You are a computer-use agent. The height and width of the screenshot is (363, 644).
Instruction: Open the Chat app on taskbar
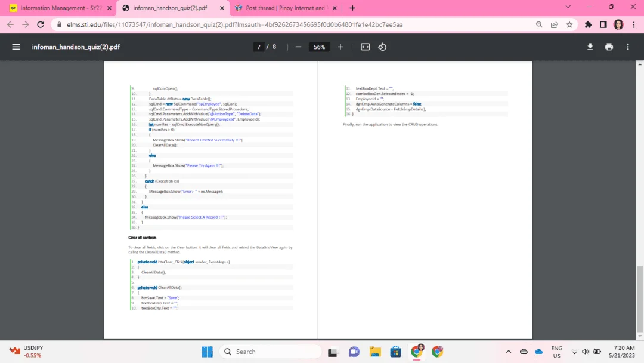coord(354,352)
